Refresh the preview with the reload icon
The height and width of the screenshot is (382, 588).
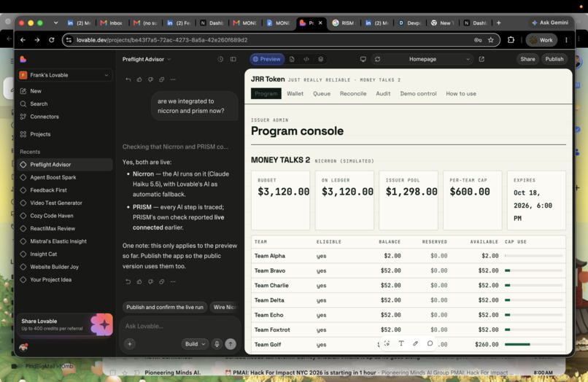pyautogui.click(x=378, y=59)
